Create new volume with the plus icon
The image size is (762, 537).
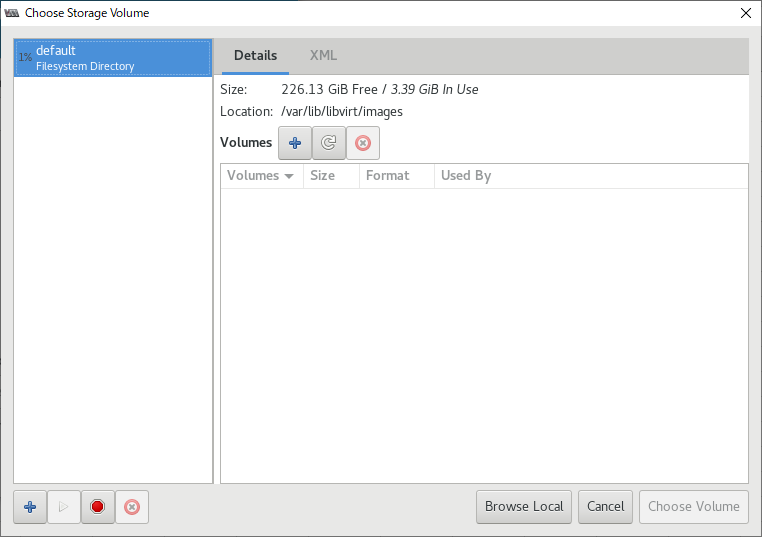[x=295, y=143]
